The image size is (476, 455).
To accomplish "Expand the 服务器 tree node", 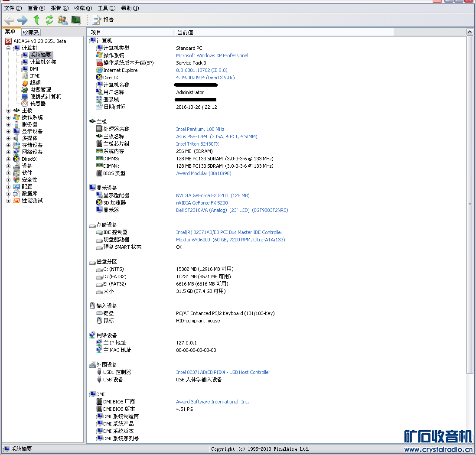I will (x=9, y=124).
